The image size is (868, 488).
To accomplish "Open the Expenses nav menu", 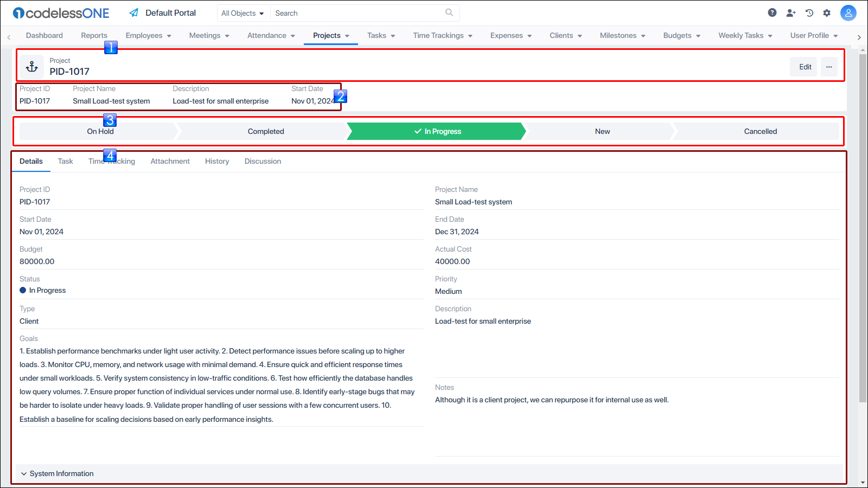I will pyautogui.click(x=511, y=35).
